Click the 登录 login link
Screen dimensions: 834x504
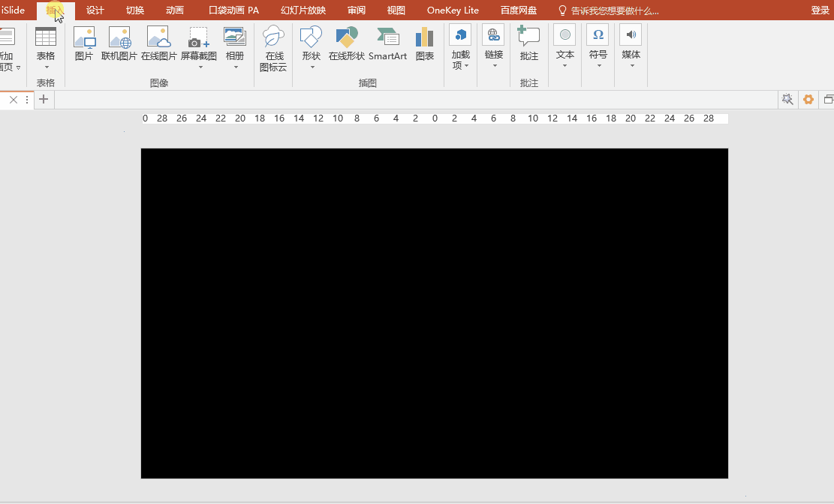tap(820, 10)
